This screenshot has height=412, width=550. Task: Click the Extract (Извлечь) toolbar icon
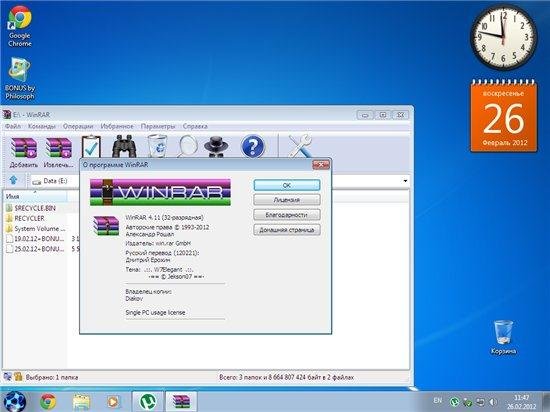coord(59,147)
